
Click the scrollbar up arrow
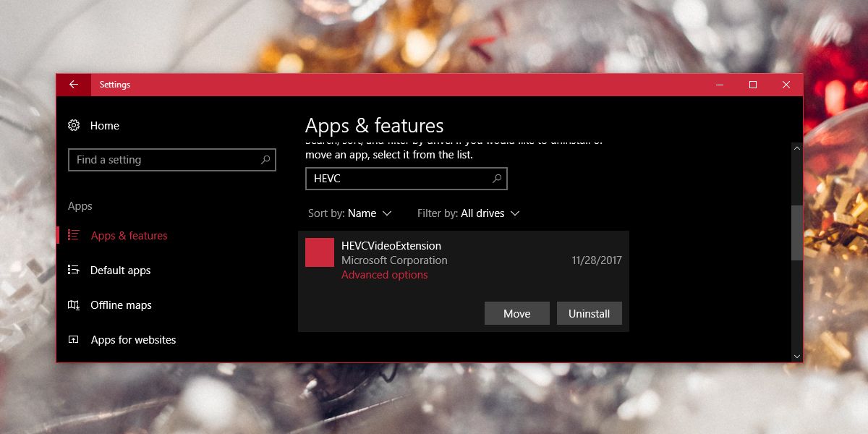click(x=797, y=148)
